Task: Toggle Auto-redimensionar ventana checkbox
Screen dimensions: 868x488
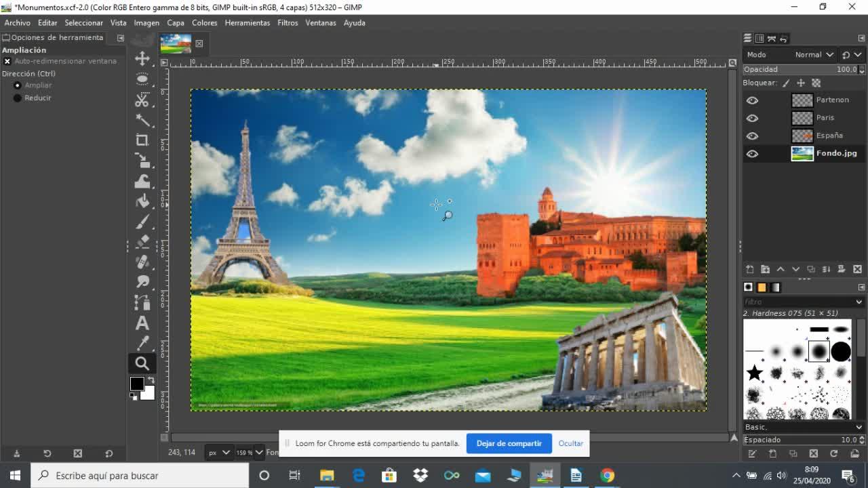Action: tap(7, 61)
